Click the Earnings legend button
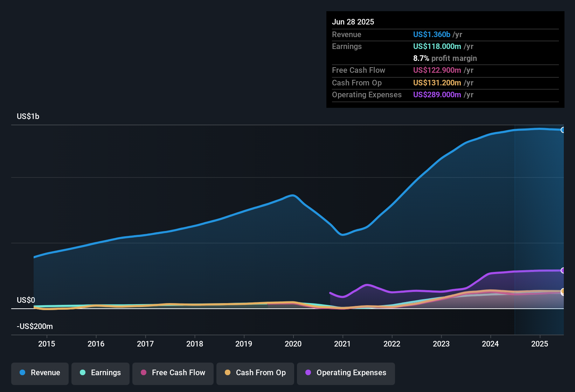 [x=101, y=373]
